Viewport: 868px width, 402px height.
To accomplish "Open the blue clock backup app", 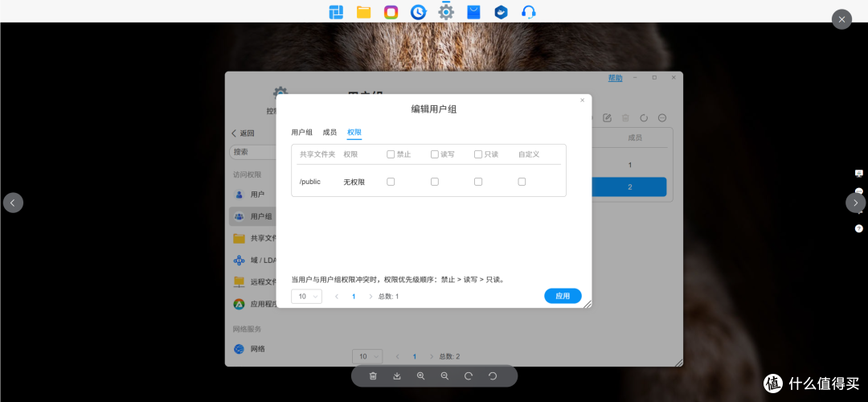I will point(419,11).
